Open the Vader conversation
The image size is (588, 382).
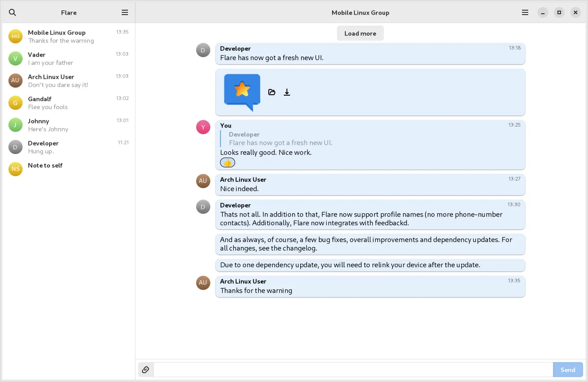(69, 58)
